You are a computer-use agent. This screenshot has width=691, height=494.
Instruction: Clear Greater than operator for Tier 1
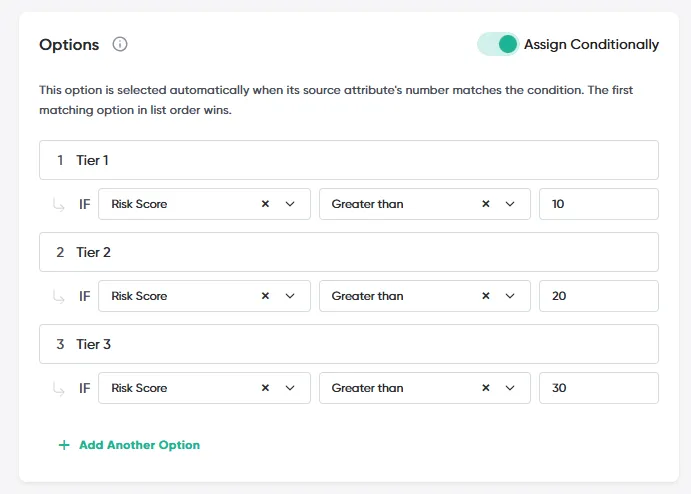[486, 204]
